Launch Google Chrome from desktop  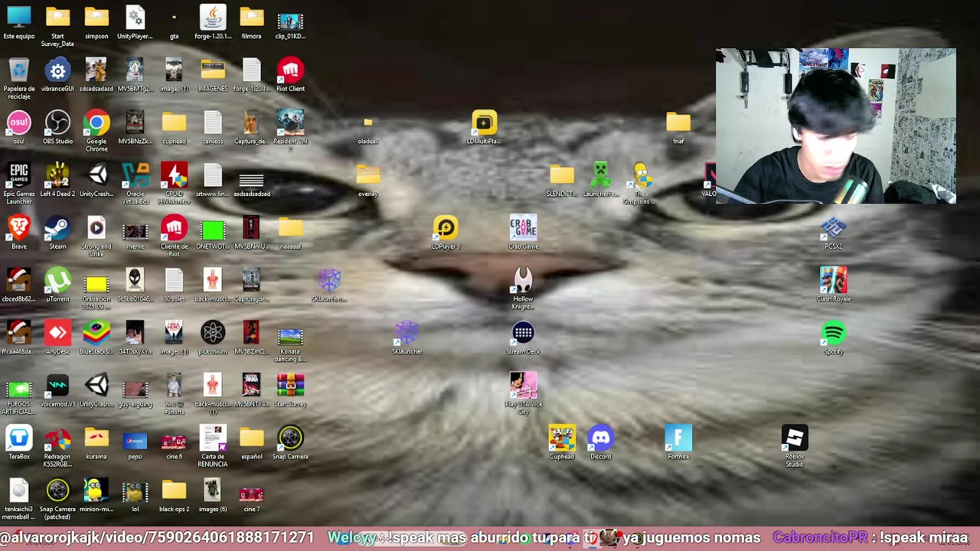click(96, 132)
